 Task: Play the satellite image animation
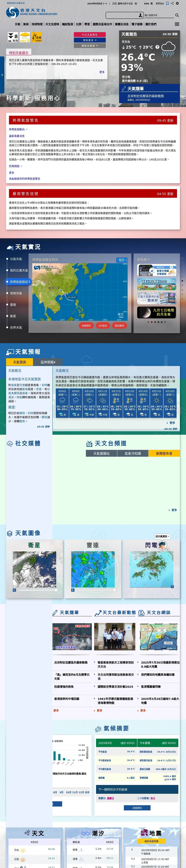[14, 590]
